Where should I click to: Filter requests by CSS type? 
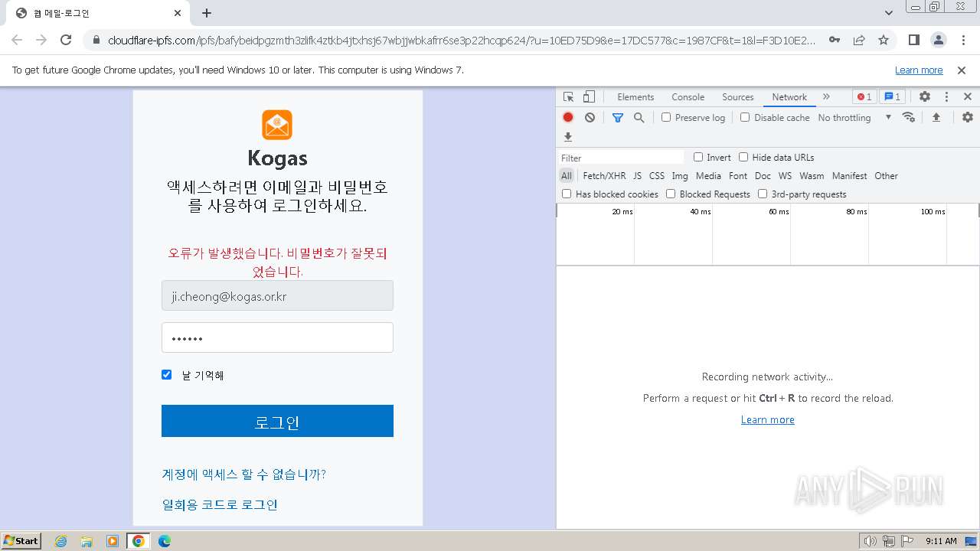[657, 175]
